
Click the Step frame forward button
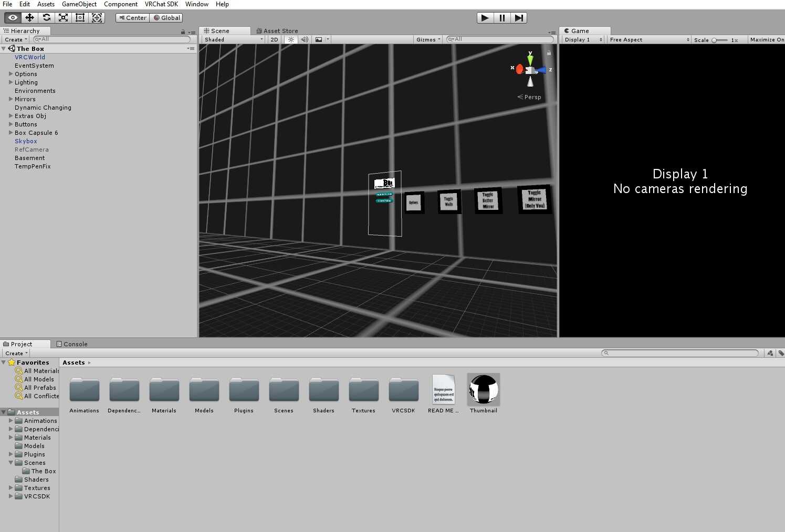tap(519, 17)
